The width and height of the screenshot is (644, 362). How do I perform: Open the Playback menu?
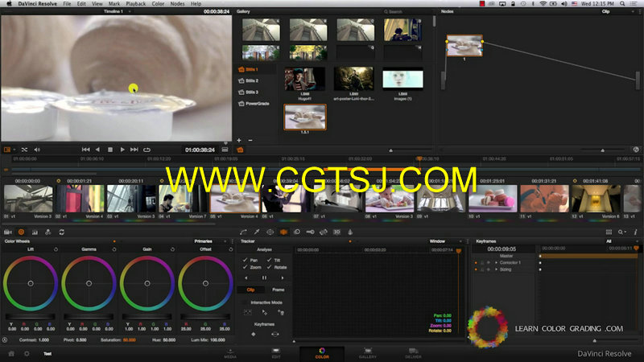tap(136, 4)
